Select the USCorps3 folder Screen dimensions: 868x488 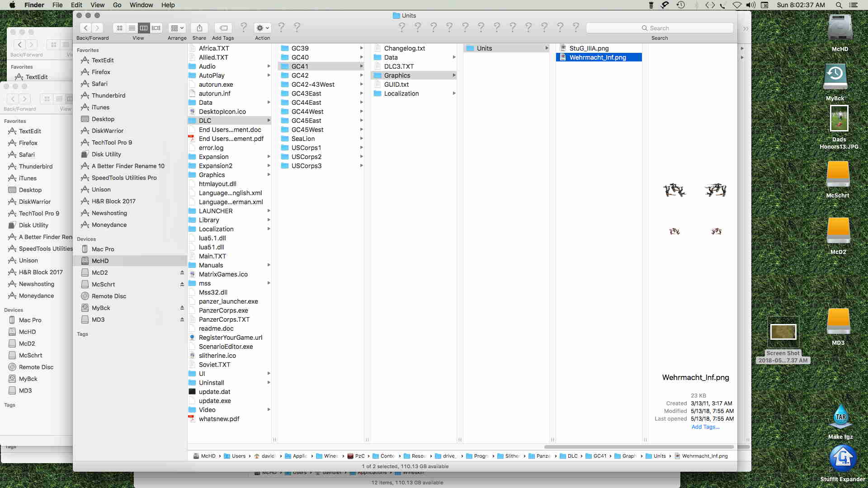[x=306, y=166]
